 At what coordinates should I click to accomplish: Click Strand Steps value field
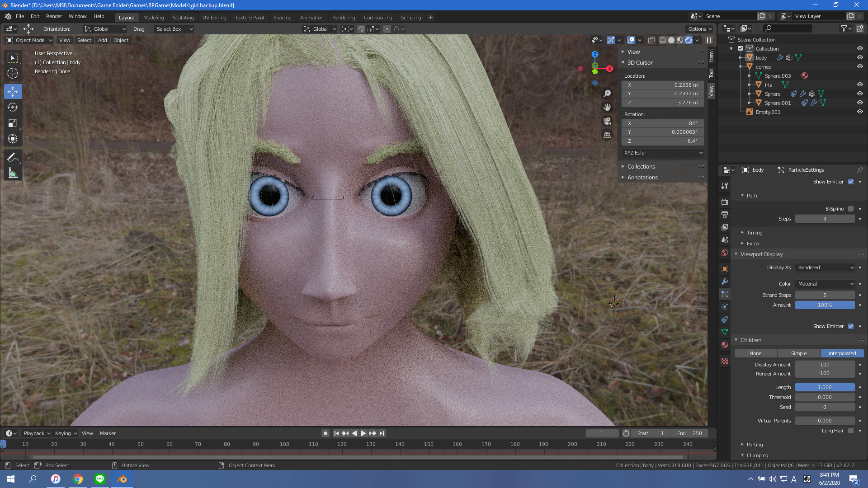click(x=825, y=295)
